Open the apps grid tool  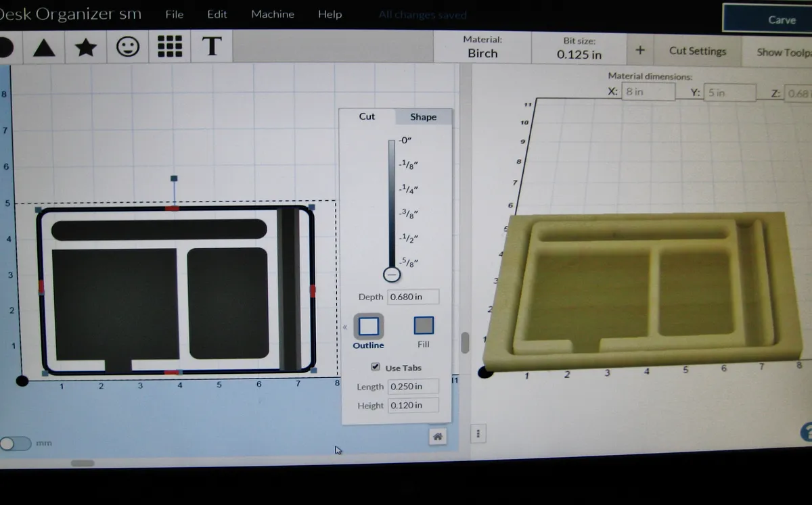point(170,46)
